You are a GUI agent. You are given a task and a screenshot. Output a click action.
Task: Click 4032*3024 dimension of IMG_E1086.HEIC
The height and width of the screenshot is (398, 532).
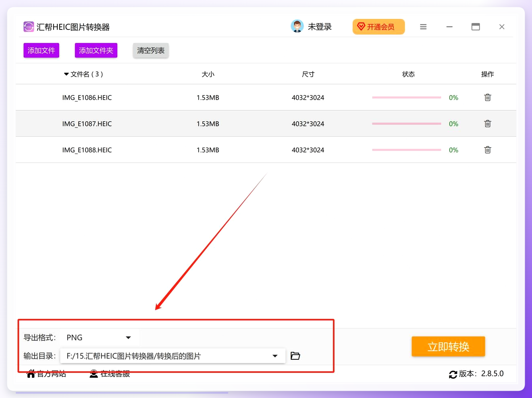pos(308,98)
